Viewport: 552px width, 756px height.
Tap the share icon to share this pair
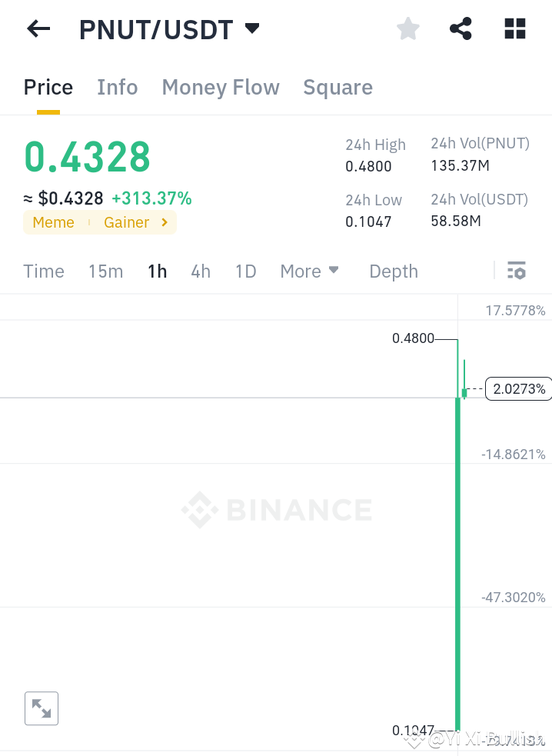point(461,28)
